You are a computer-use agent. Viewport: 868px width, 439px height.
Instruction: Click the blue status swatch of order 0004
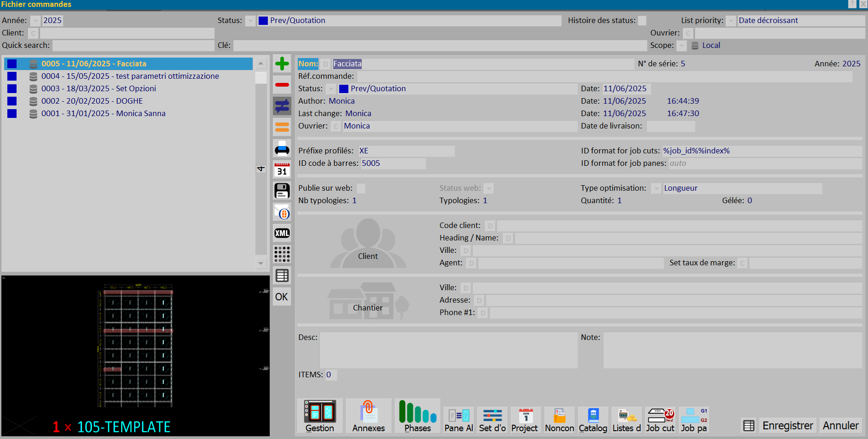click(12, 76)
